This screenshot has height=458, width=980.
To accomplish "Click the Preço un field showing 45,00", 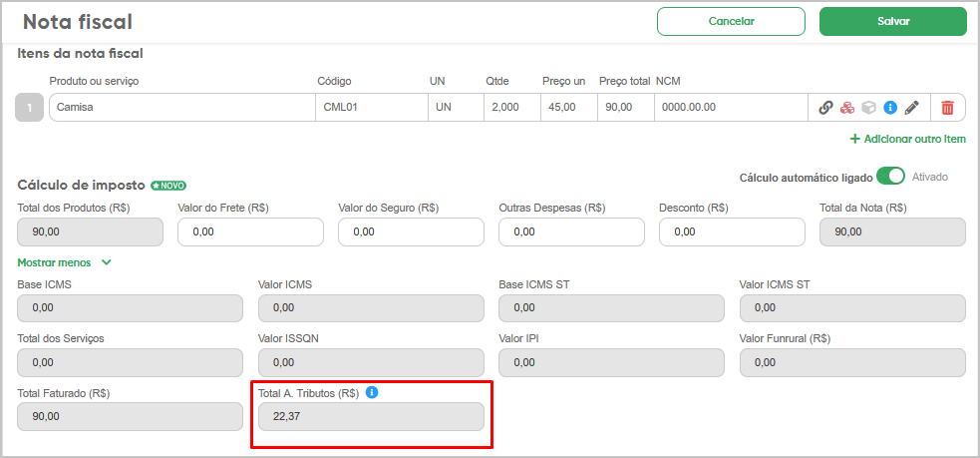I will tap(568, 107).
